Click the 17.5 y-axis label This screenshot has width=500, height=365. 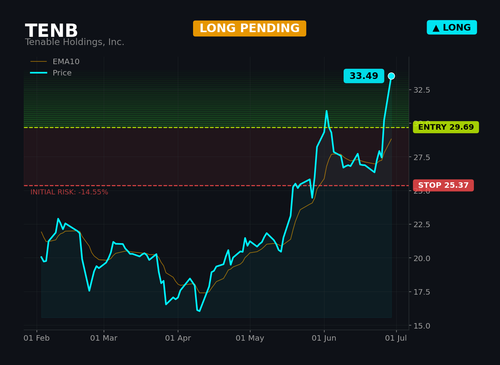pyautogui.click(x=422, y=292)
